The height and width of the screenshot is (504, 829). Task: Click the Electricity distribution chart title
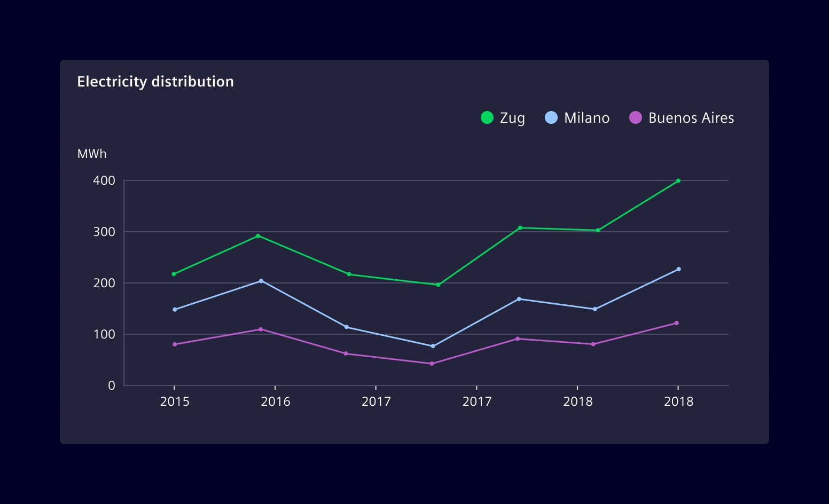pyautogui.click(x=155, y=82)
